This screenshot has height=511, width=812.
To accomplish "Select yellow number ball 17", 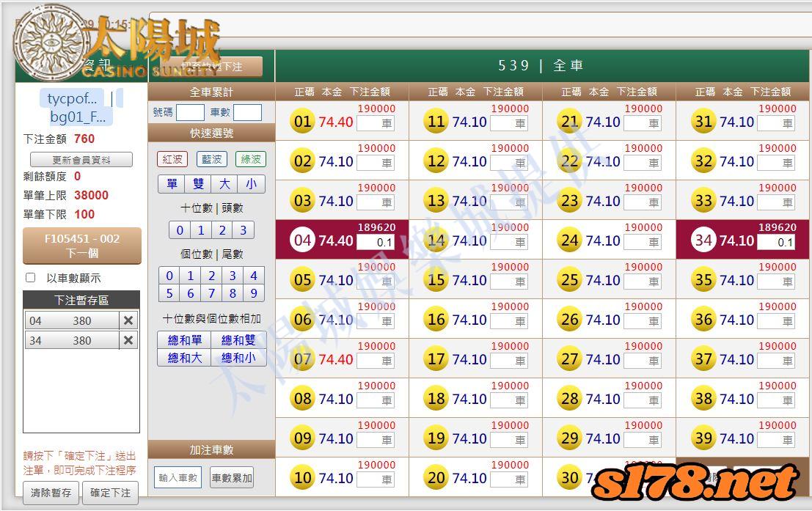I will coord(436,359).
